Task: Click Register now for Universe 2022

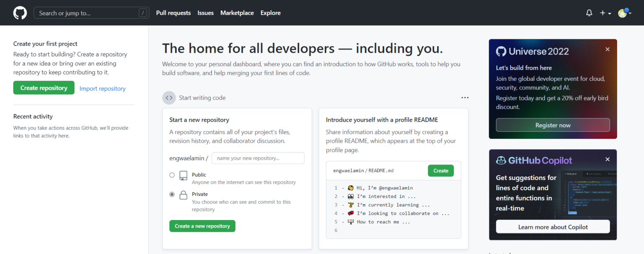Action: pos(553,125)
